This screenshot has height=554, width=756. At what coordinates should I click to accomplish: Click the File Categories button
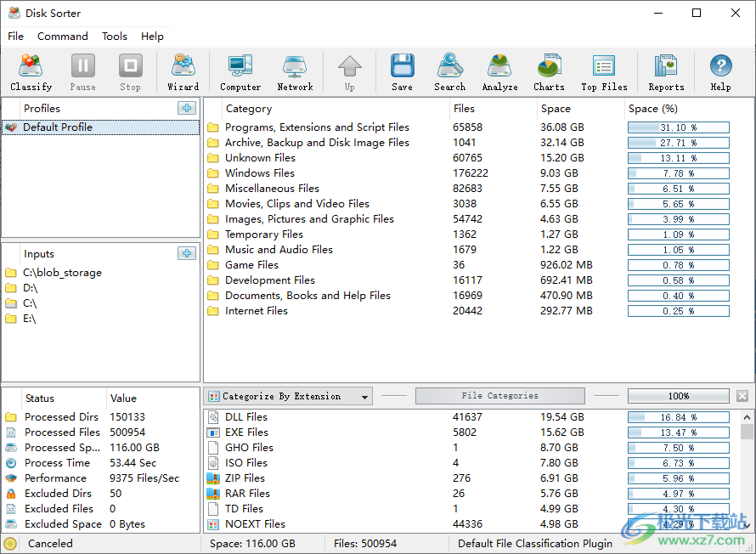[x=500, y=396]
